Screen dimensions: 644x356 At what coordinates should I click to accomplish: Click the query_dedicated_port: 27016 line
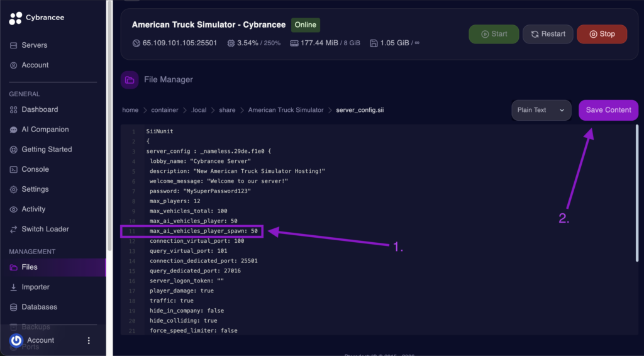(195, 271)
